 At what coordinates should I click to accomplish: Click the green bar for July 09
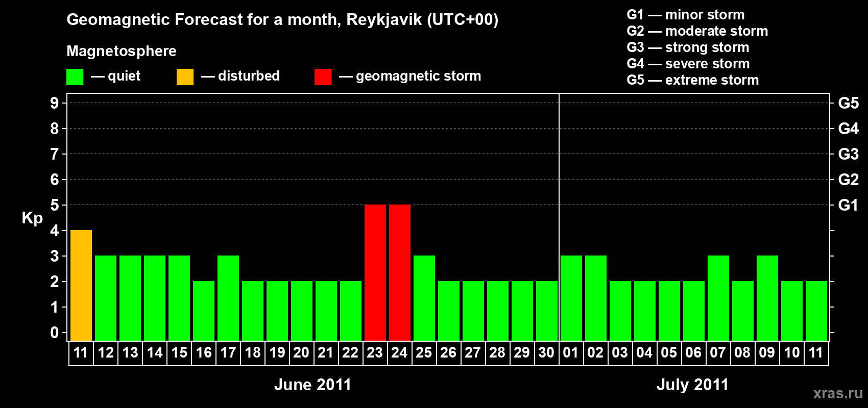coord(767,298)
